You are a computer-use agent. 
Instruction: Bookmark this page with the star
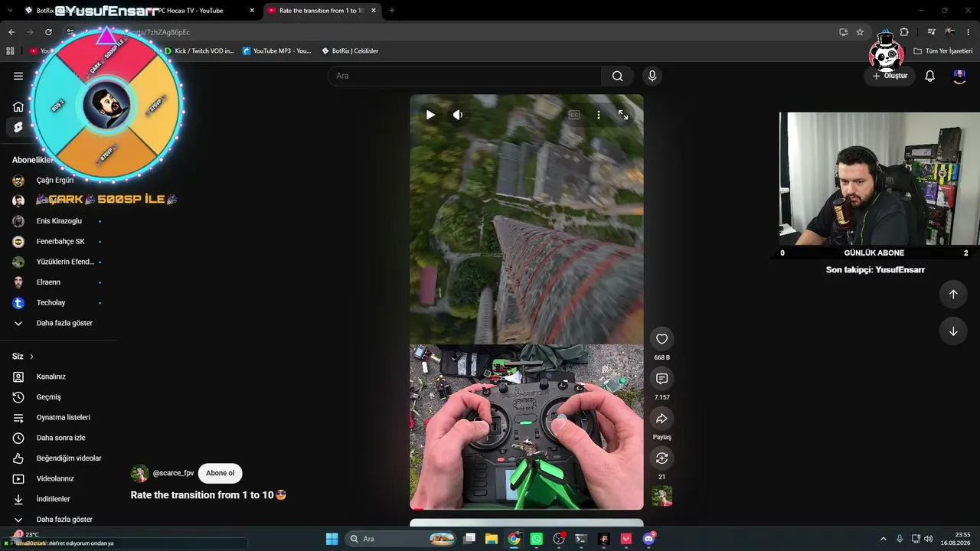pyautogui.click(x=860, y=32)
